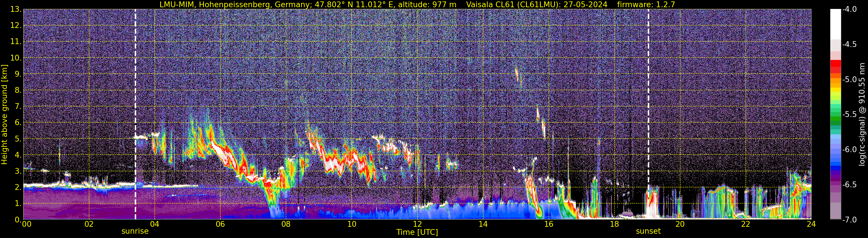Click the '13.' height tick label
The image size is (868, 238).
(16, 10)
